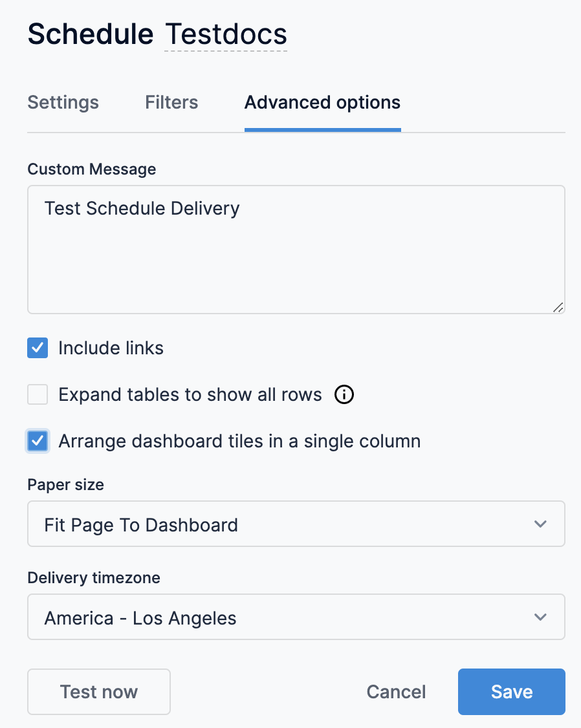Uncheck the Arrange dashboard tiles checkbox
This screenshot has width=581, height=728.
pyautogui.click(x=38, y=441)
